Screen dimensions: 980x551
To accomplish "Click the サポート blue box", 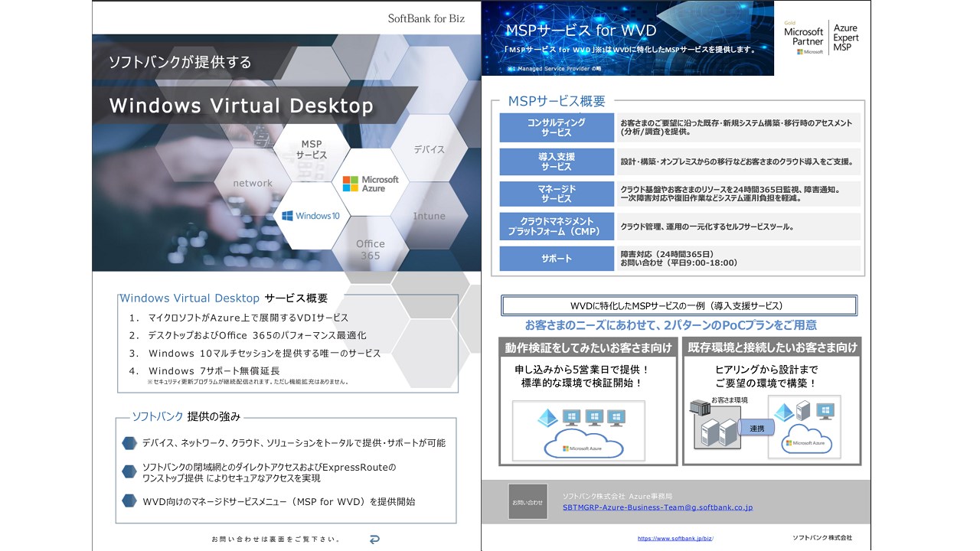I will coord(556,259).
